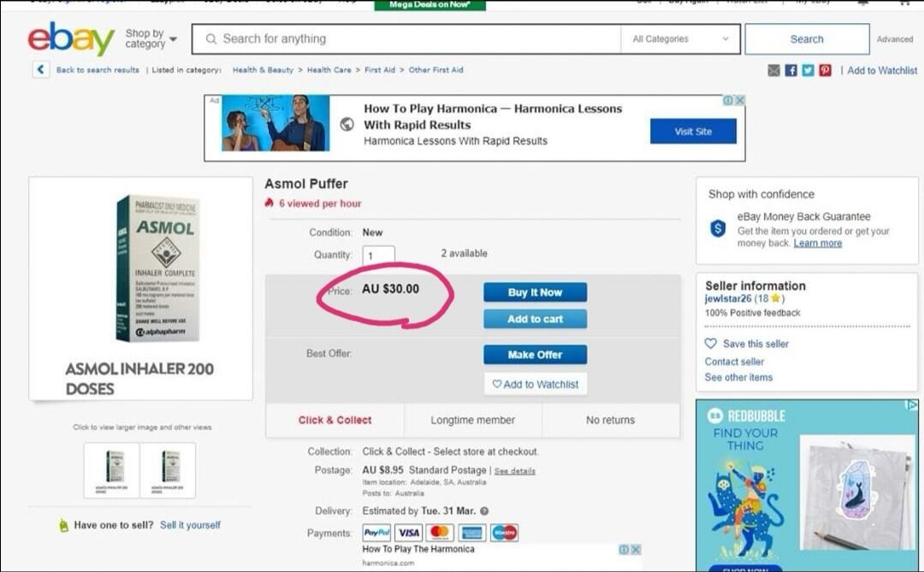This screenshot has width=924, height=572.
Task: Click Add to cart button
Action: (535, 319)
